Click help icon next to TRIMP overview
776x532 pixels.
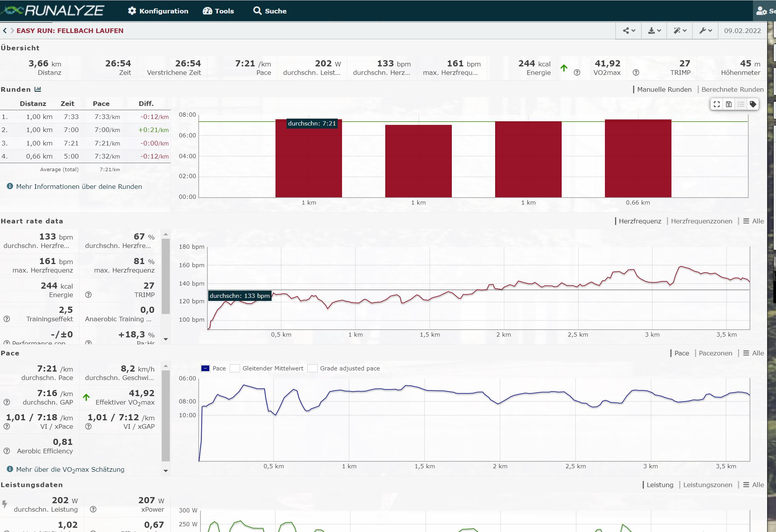coord(636,73)
